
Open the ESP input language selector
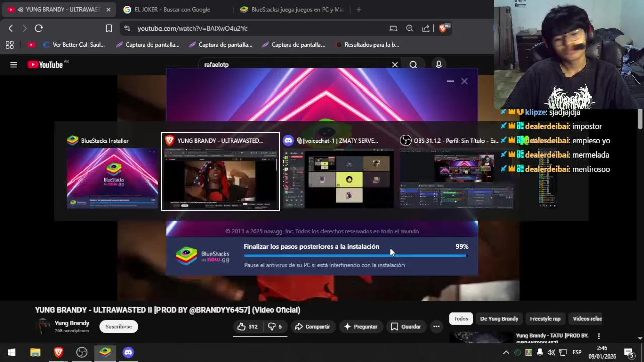[577, 352]
